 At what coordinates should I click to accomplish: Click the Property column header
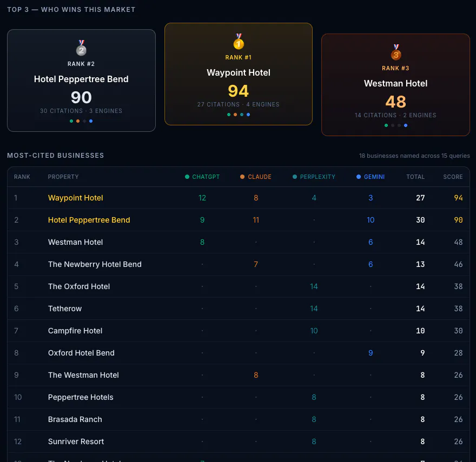coord(63,177)
